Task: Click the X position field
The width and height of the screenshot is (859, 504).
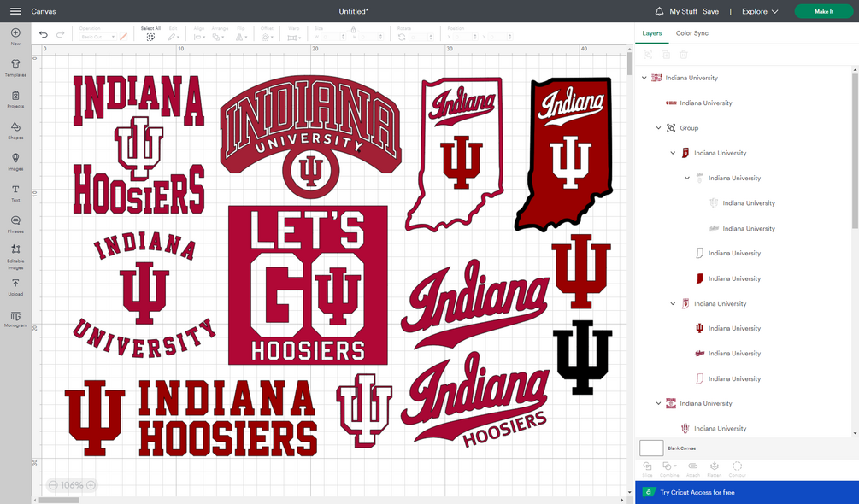Action: click(x=465, y=37)
